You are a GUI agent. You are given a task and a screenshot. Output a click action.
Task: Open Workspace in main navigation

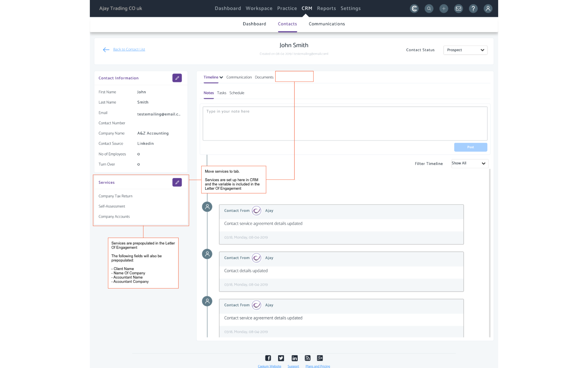pos(259,8)
